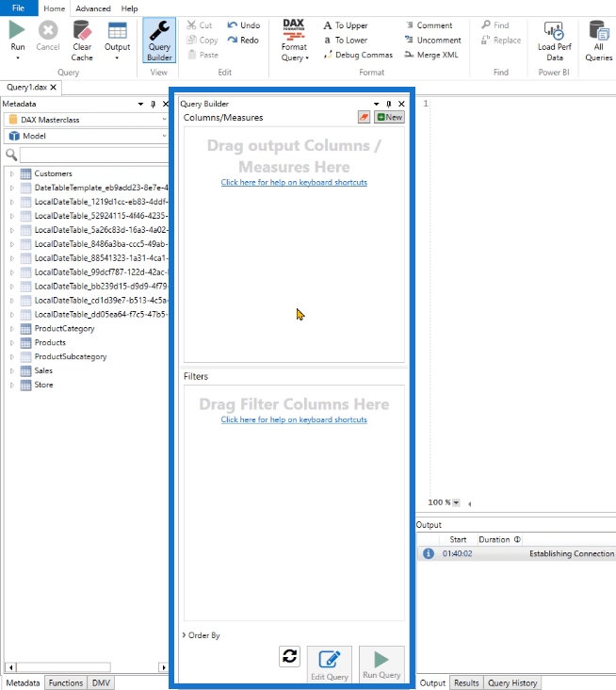616x690 pixels.
Task: Select the ProductCategory table
Action: 64,329
